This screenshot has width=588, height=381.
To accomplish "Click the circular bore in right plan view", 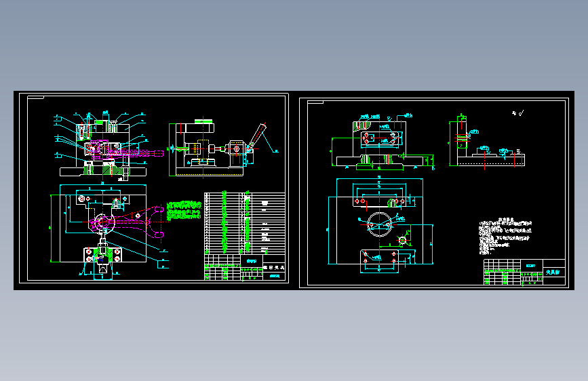I will pyautogui.click(x=379, y=224).
